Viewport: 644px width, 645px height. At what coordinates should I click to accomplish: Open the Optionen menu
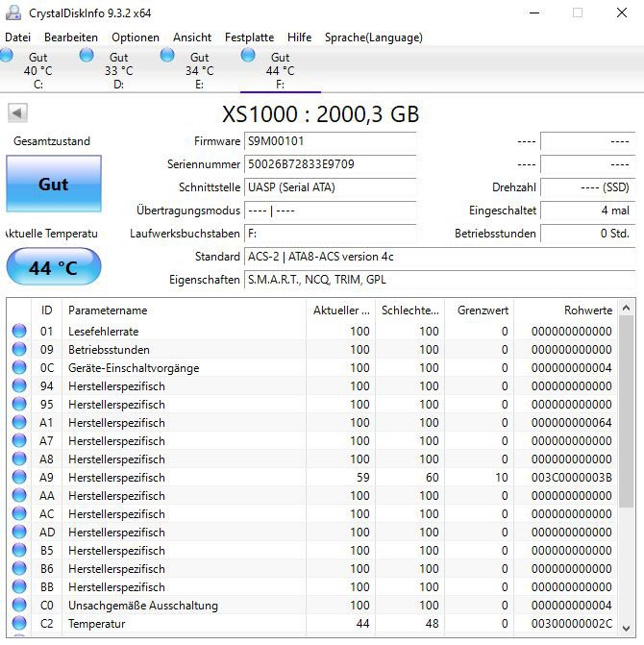[x=136, y=37]
